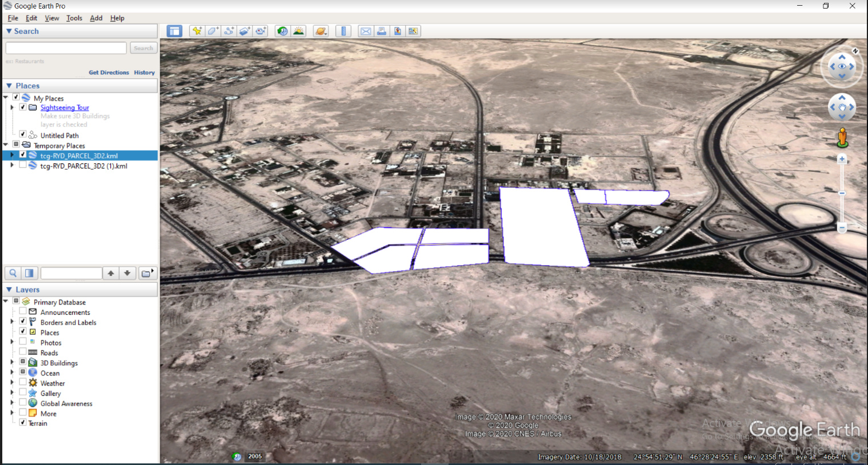Viewport: 868px width, 465px height.
Task: Toggle the Sightseeing Tour checkbox
Action: (23, 107)
